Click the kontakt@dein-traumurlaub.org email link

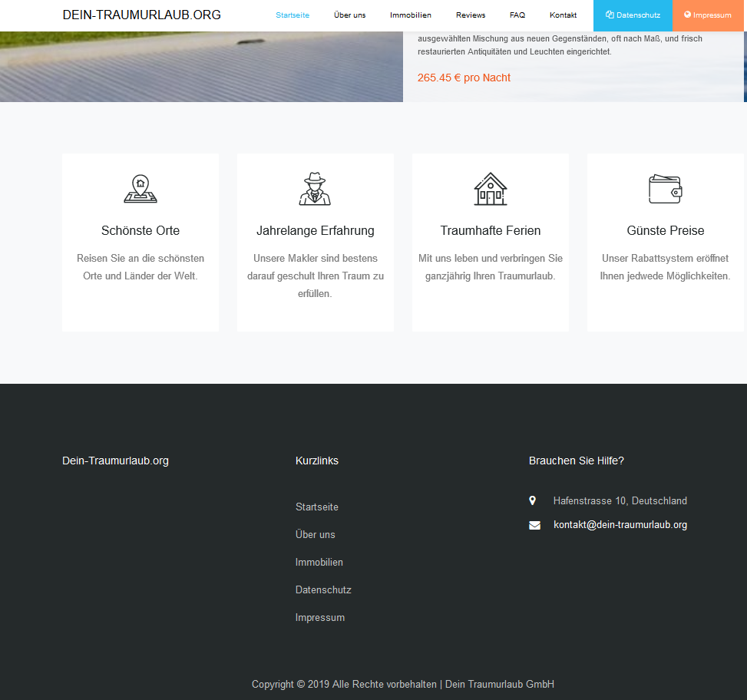pos(620,525)
